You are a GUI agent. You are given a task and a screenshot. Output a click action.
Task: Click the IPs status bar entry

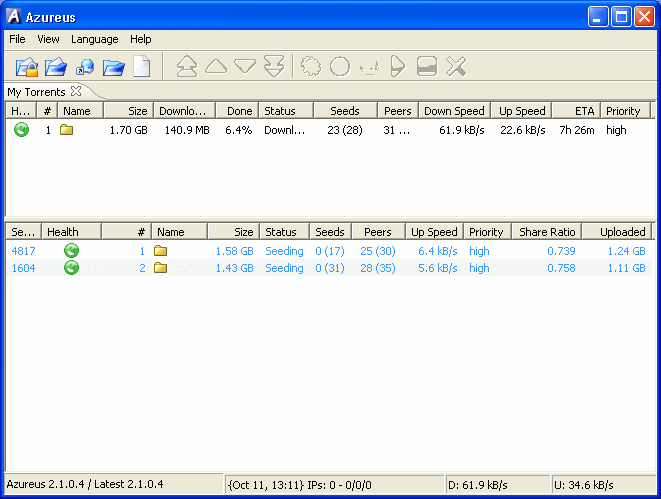click(x=300, y=485)
